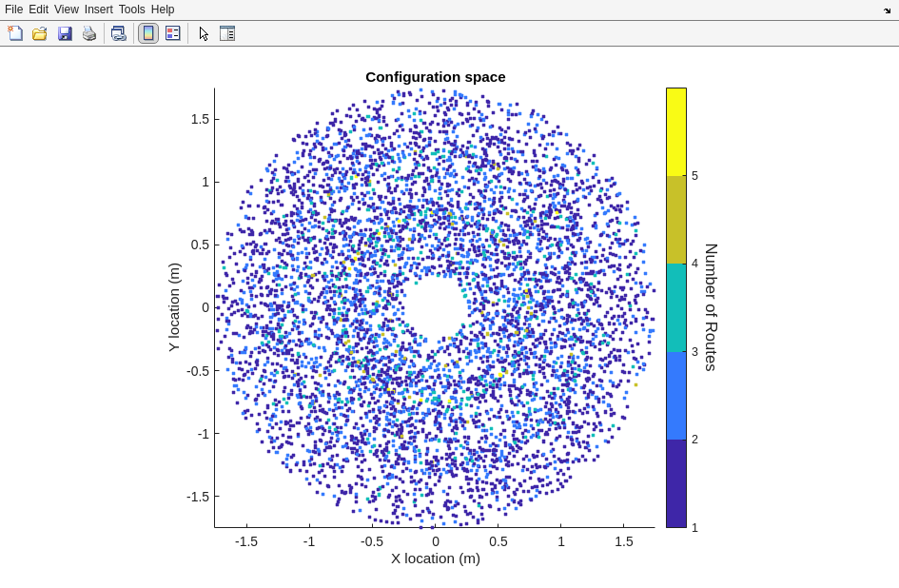The height and width of the screenshot is (588, 899).
Task: Click the 'Configuration space' plot title
Action: point(435,77)
